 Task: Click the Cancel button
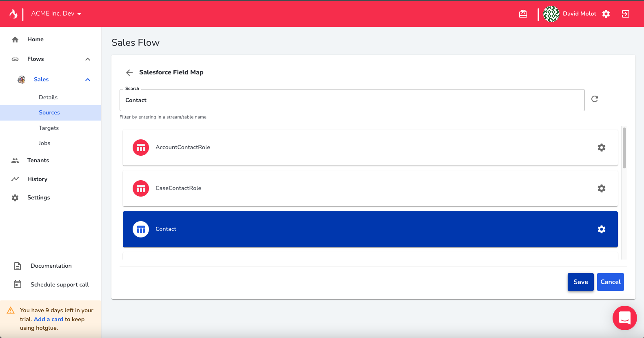click(x=610, y=282)
